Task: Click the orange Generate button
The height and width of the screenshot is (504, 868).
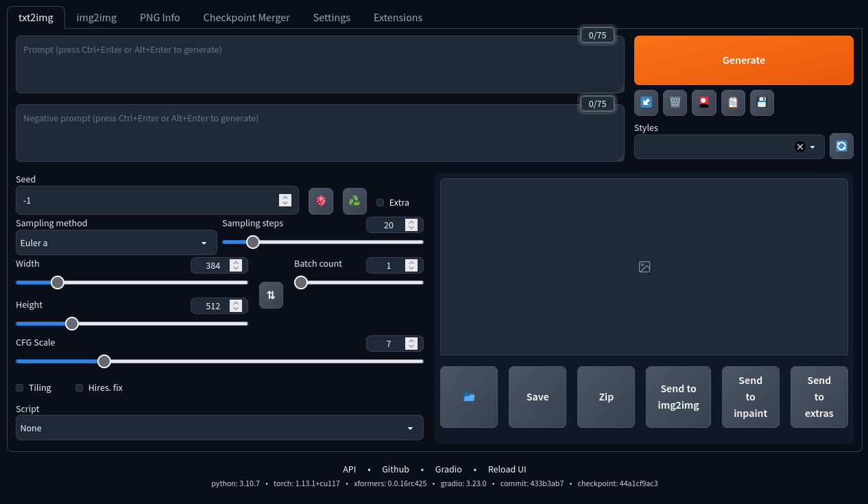Action: pos(744,60)
